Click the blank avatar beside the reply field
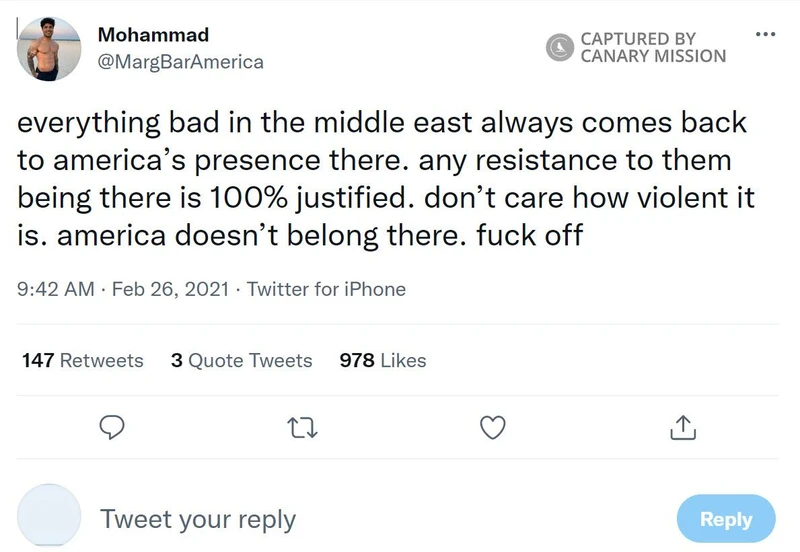800x552 pixels. click(x=49, y=516)
